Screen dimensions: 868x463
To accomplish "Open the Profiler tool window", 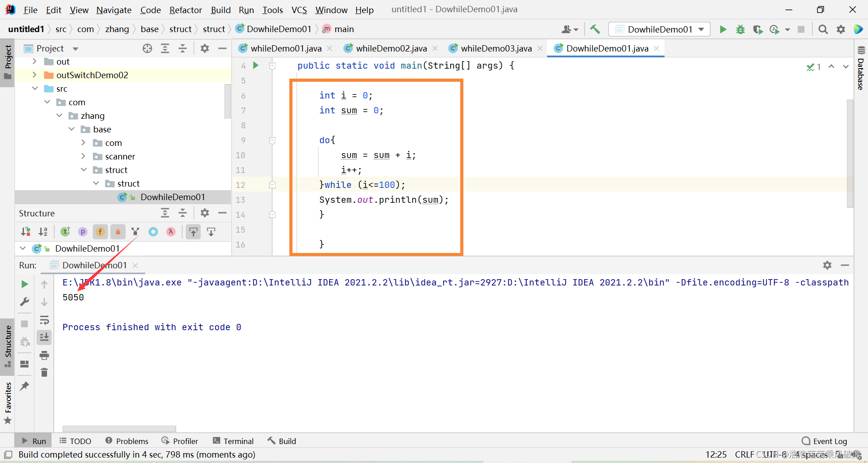I will 180,441.
